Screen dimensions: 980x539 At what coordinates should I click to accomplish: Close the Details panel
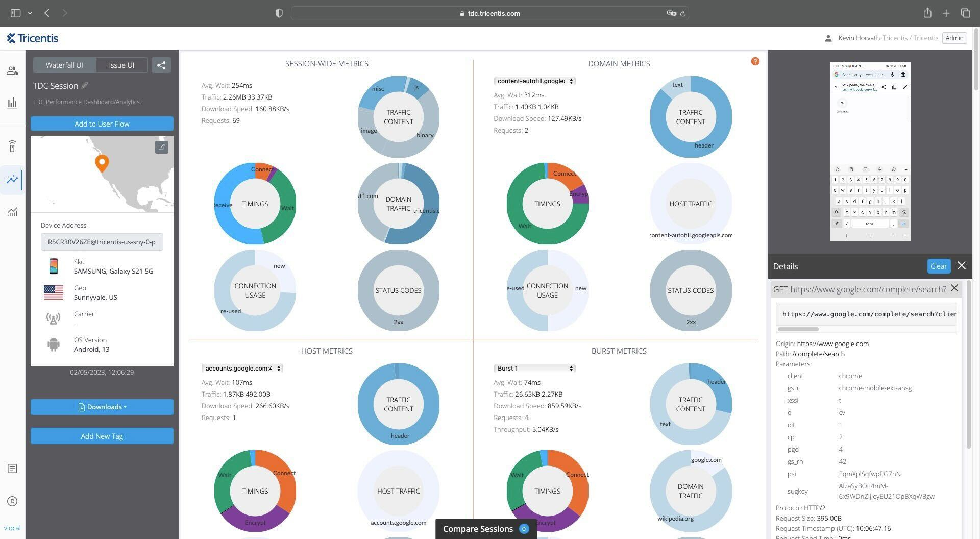(962, 266)
